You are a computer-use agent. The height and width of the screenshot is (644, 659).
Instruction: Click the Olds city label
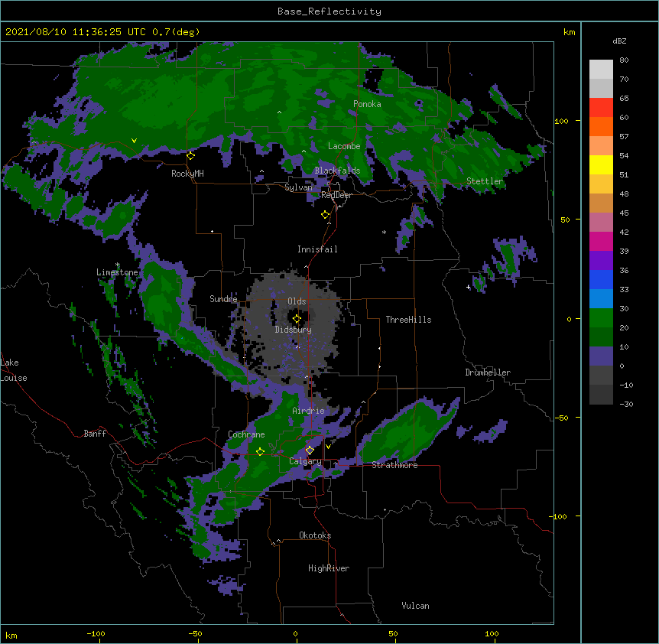click(297, 301)
